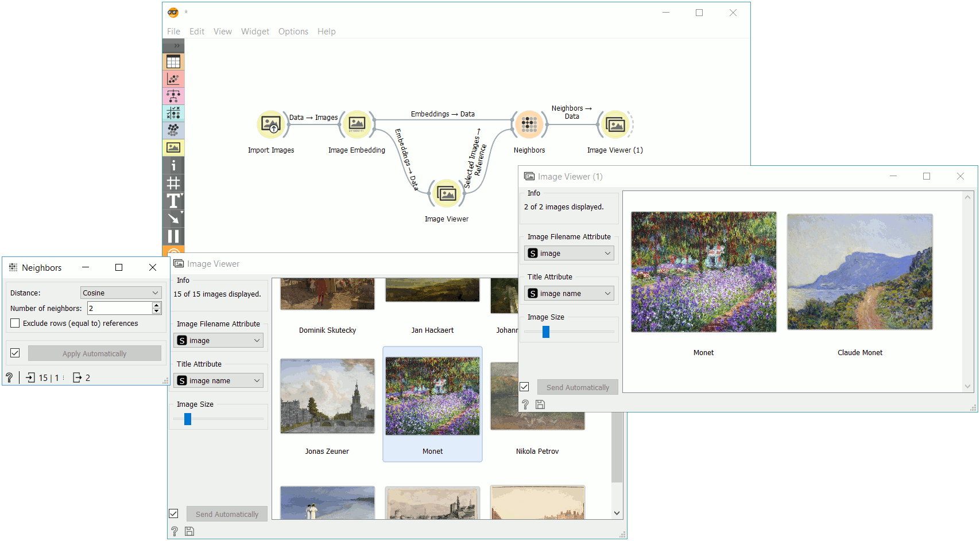Toggle checkbox beside Send Automatically in Image Viewer (1)

tap(525, 387)
